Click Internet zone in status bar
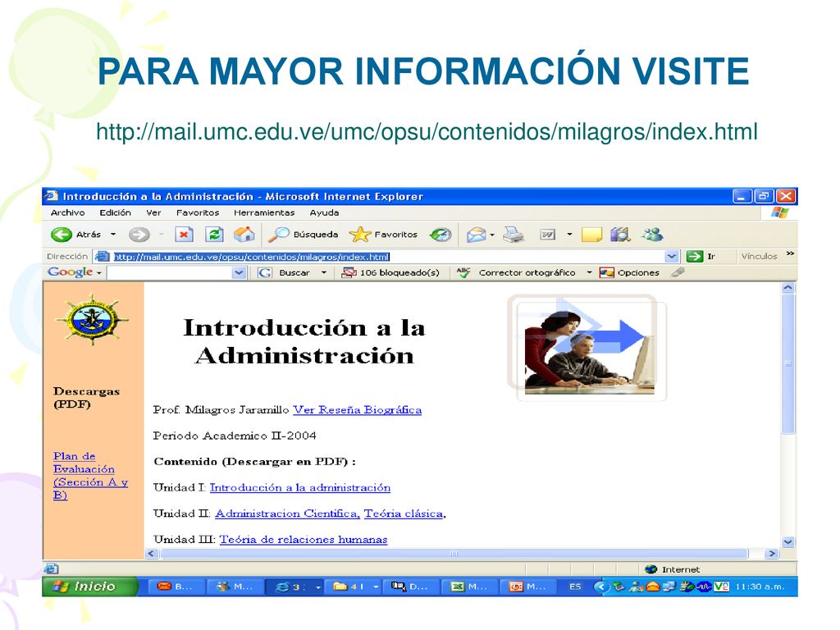 point(673,569)
